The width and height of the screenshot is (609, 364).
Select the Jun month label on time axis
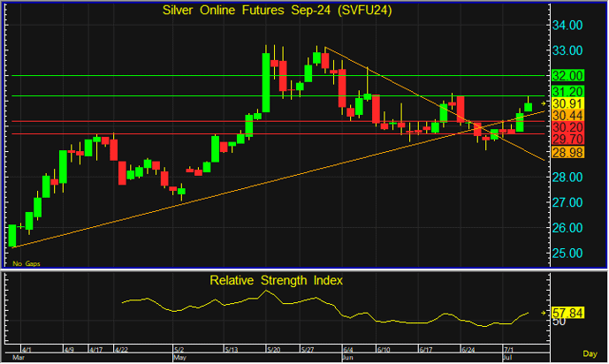coord(346,359)
